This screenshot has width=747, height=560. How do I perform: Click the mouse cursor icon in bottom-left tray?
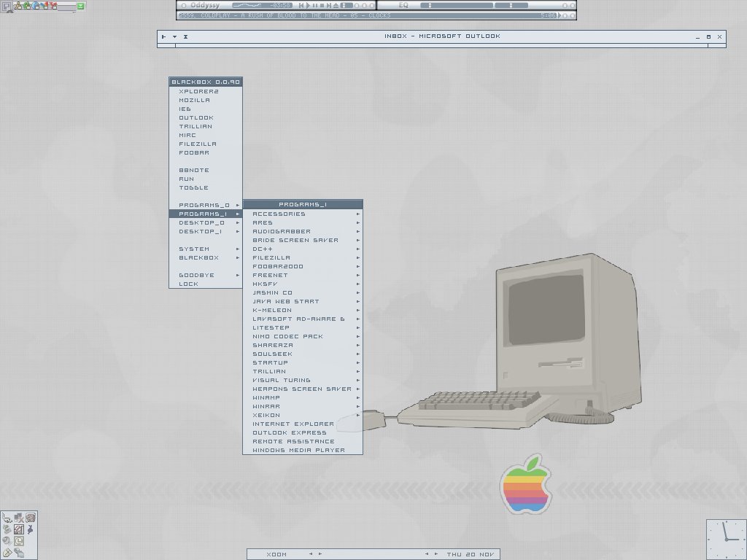click(x=7, y=518)
